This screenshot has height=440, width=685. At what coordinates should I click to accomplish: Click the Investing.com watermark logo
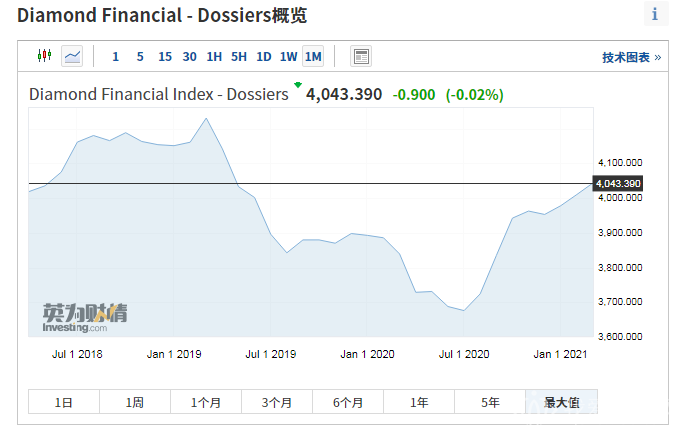(85, 316)
